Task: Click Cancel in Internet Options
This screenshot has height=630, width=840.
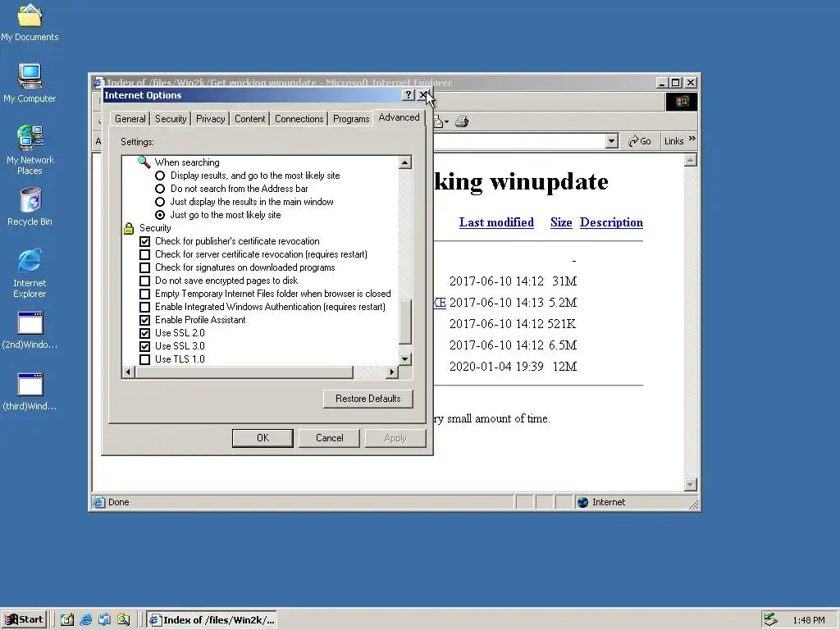Action: (x=329, y=438)
